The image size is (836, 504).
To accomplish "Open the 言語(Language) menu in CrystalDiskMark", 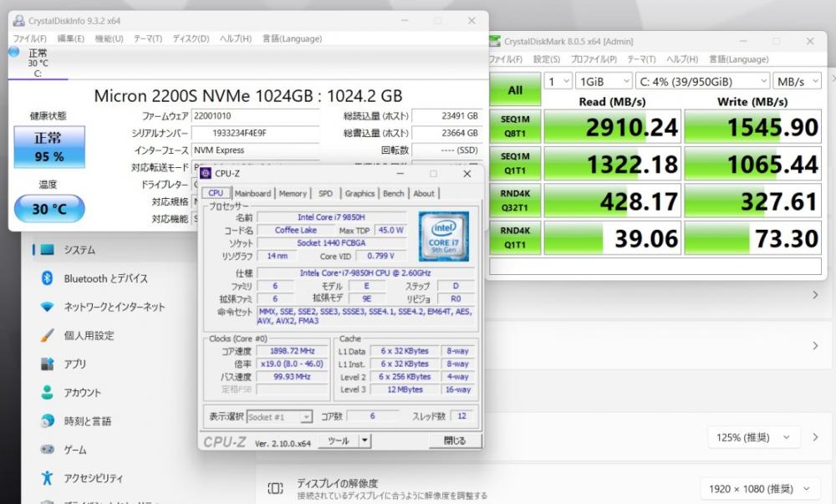I will coord(738,59).
